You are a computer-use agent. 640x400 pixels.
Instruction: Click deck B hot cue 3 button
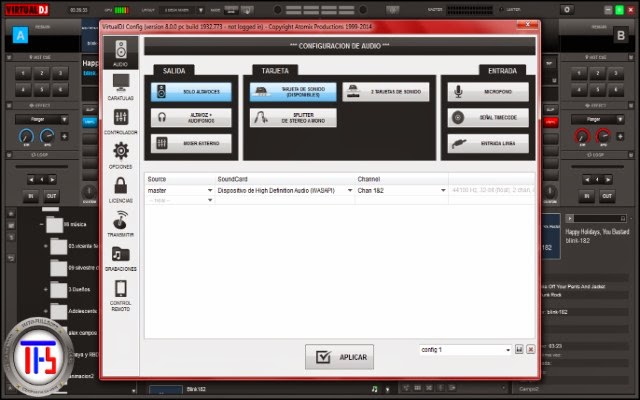click(616, 73)
